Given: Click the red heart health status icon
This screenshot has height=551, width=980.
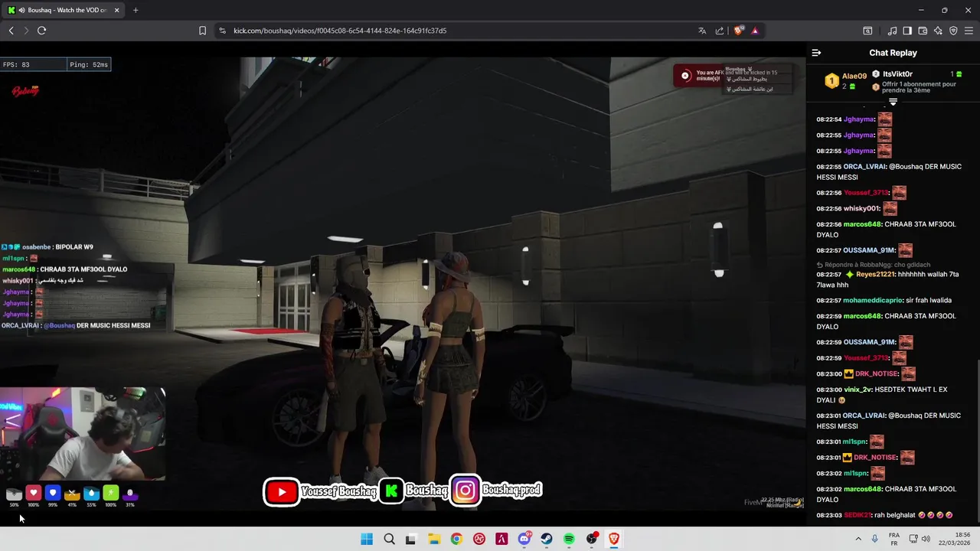Looking at the screenshot, I should pyautogui.click(x=33, y=493).
